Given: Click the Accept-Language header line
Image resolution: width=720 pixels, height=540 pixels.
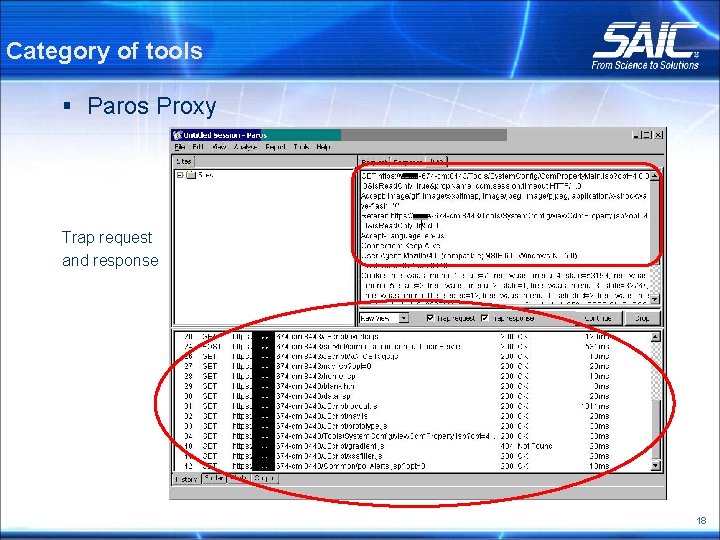Looking at the screenshot, I should coord(403,236).
